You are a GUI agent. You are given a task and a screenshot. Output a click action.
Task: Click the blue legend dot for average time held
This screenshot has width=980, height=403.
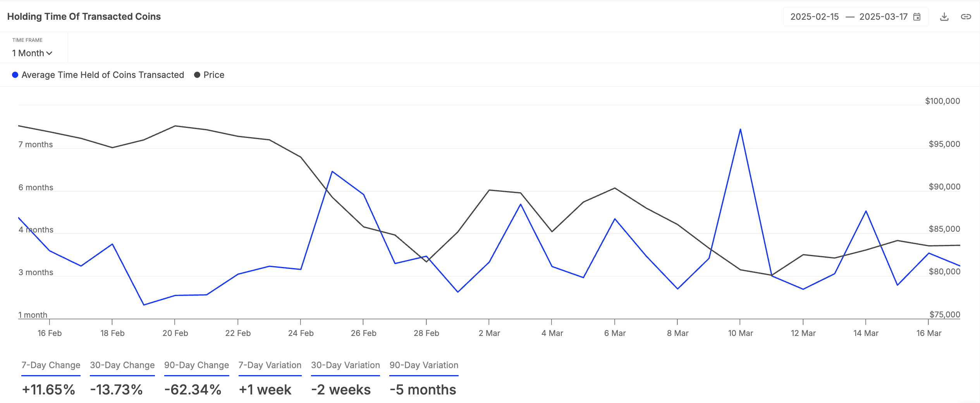pos(15,74)
